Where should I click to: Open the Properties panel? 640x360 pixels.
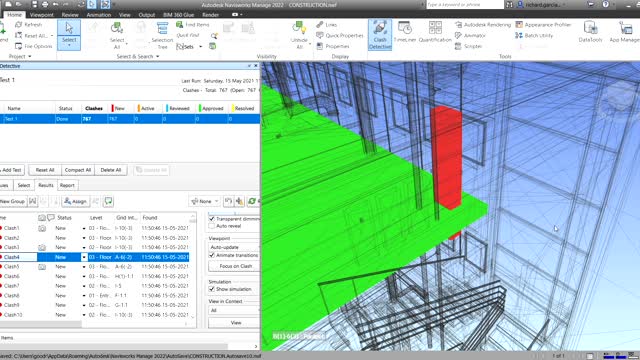[x=333, y=46]
